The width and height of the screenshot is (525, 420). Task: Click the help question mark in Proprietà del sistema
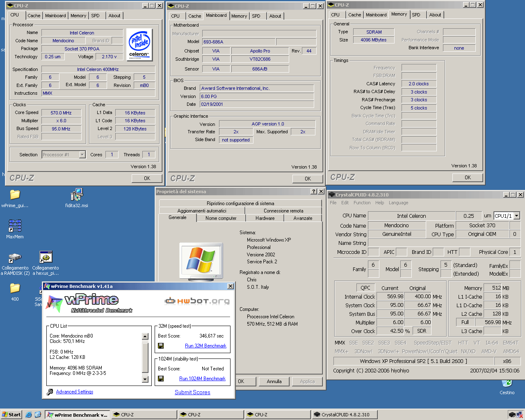tap(314, 192)
